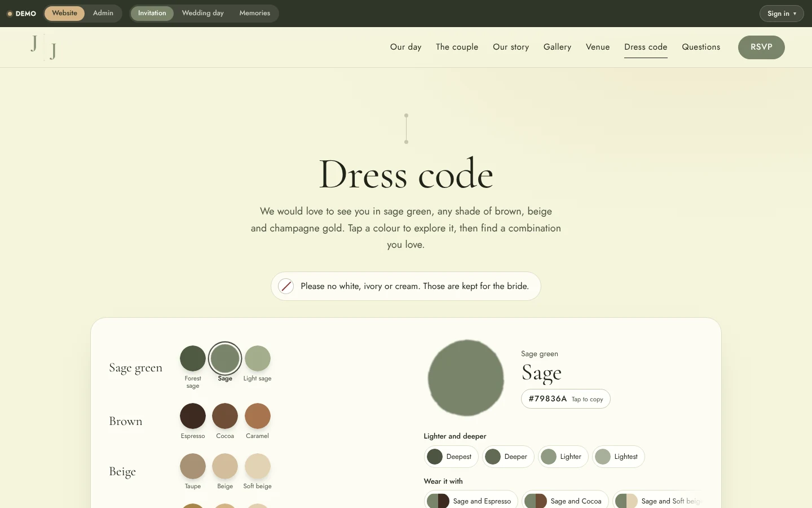Expand the Sign in dropdown
The height and width of the screenshot is (508, 812).
click(782, 14)
